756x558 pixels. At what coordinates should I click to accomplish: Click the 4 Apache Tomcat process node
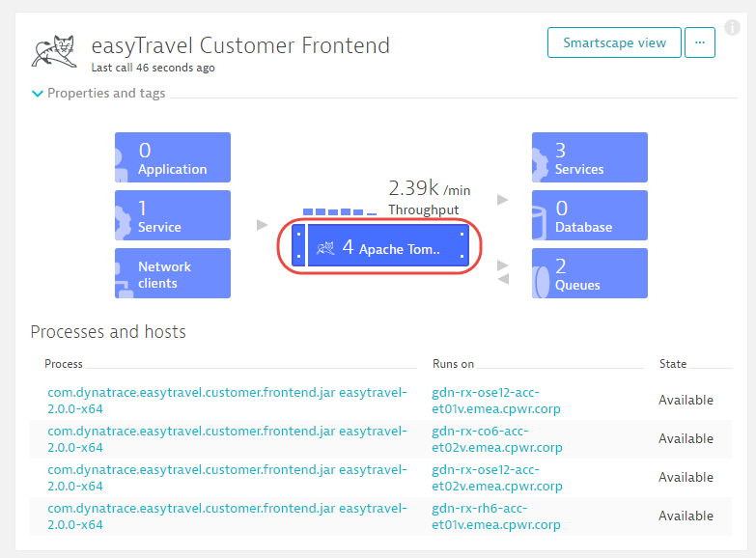pyautogui.click(x=379, y=245)
